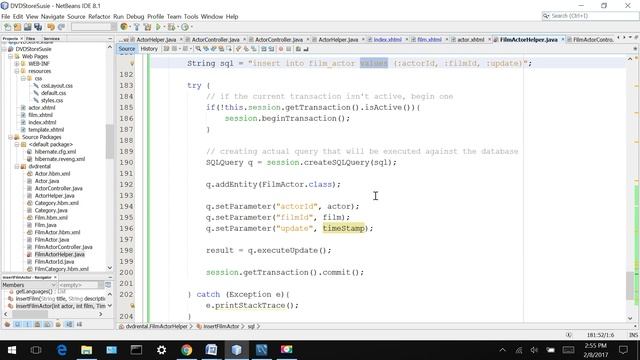Click the Task View icon in taskbar

[36, 350]
